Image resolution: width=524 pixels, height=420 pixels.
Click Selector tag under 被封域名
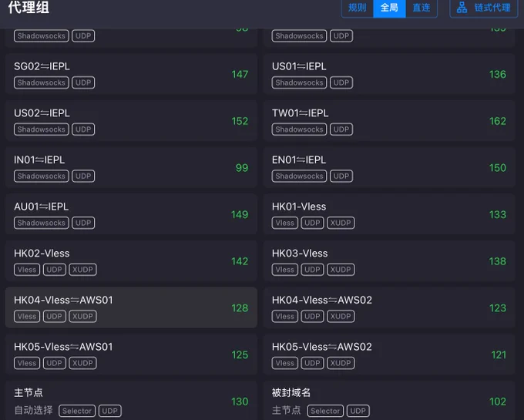tap(325, 411)
